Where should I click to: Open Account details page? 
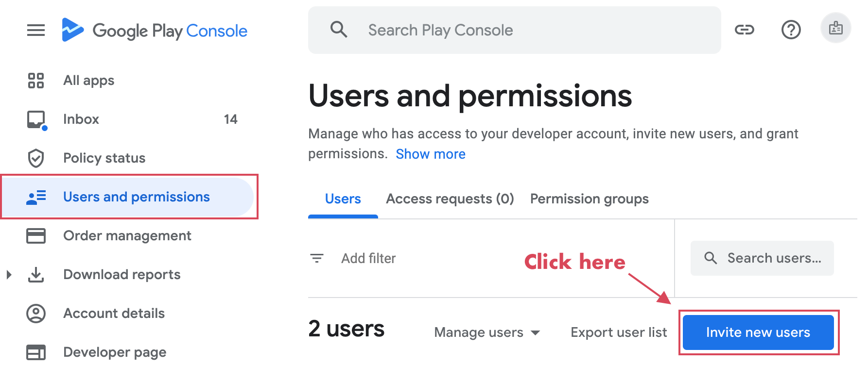coord(114,314)
